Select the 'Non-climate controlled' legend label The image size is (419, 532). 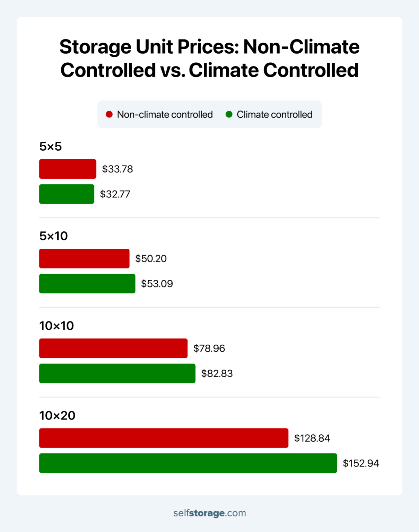[165, 115]
